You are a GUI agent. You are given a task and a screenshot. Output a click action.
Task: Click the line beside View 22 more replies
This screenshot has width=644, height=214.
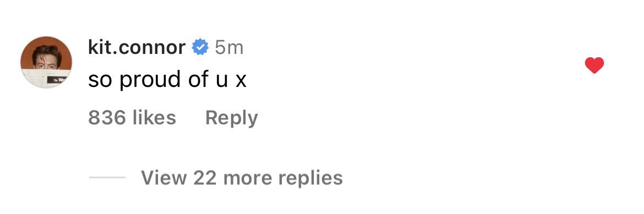pos(107,178)
